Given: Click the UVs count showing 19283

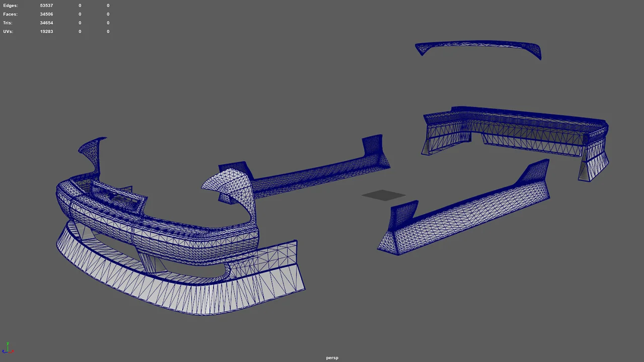Looking at the screenshot, I should (46, 31).
